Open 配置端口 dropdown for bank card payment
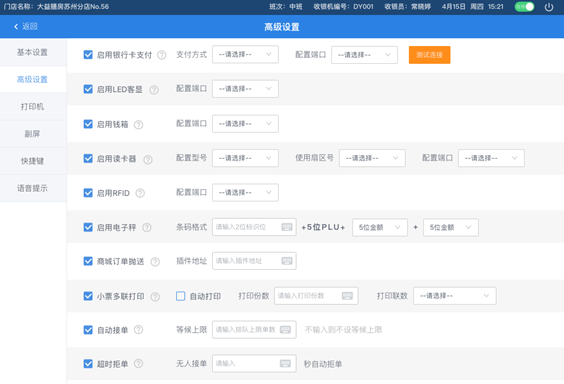The height and width of the screenshot is (384, 564). pos(364,55)
